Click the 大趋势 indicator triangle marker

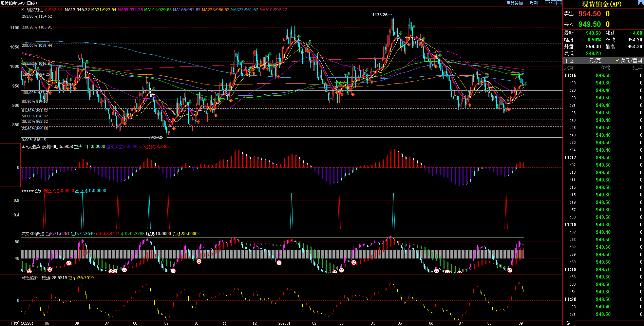click(23, 147)
